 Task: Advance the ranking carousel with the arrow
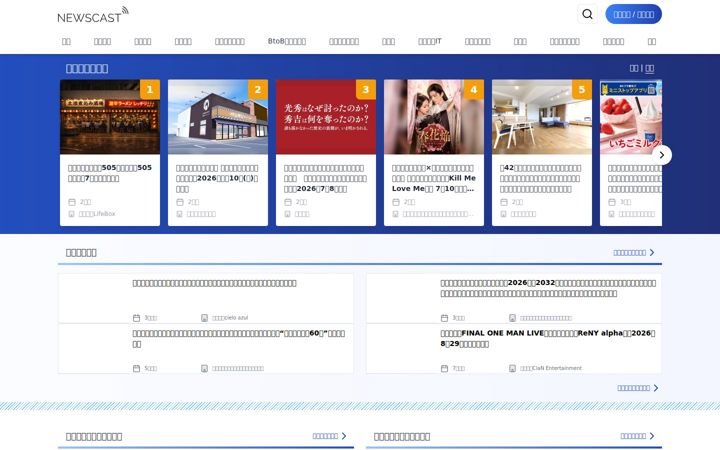coord(662,155)
